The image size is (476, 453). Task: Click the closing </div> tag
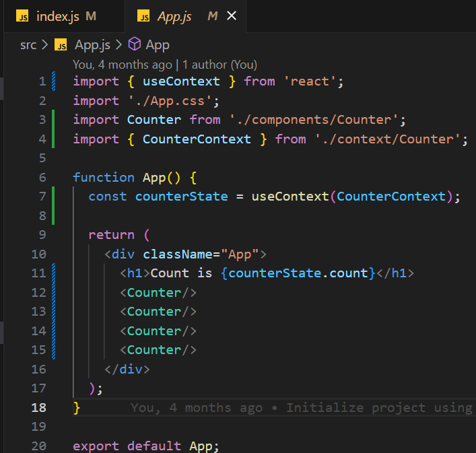pos(127,369)
